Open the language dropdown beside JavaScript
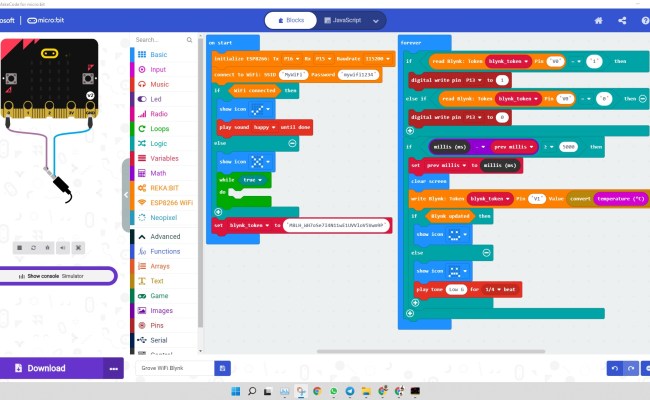Viewport: 650px width, 400px height. pyautogui.click(x=376, y=21)
